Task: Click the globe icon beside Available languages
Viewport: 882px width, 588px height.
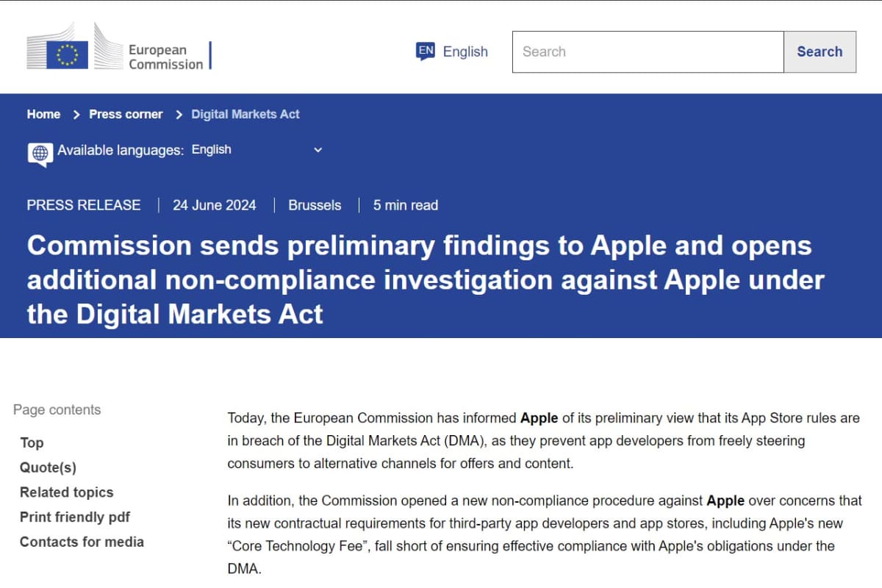Action: click(40, 153)
